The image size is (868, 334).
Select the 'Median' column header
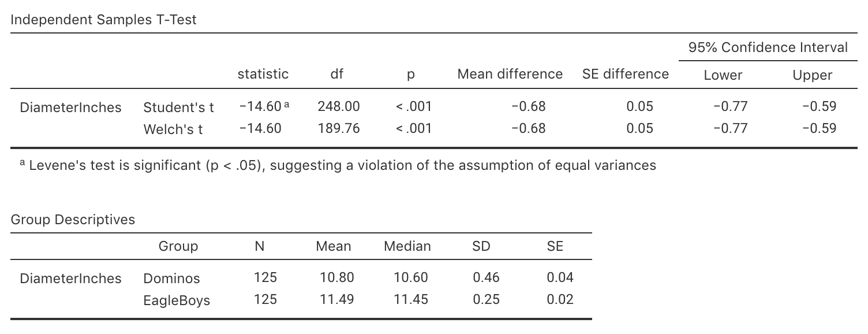coord(407,246)
